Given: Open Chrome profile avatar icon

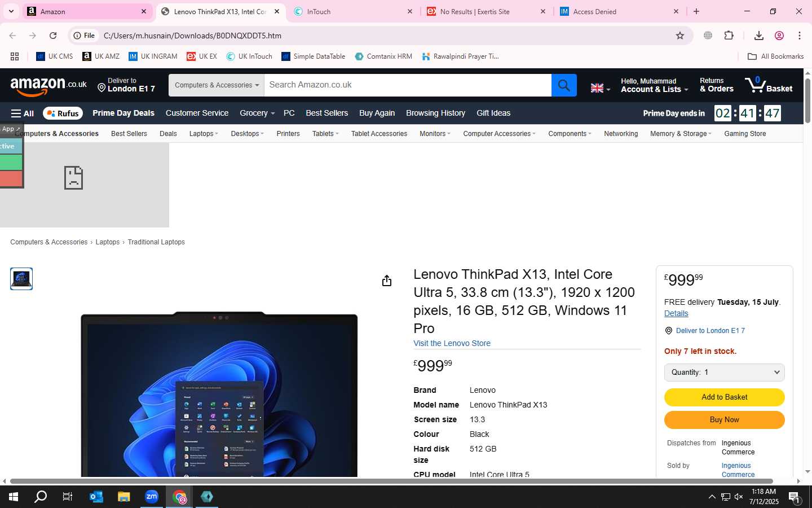Looking at the screenshot, I should click(x=779, y=36).
